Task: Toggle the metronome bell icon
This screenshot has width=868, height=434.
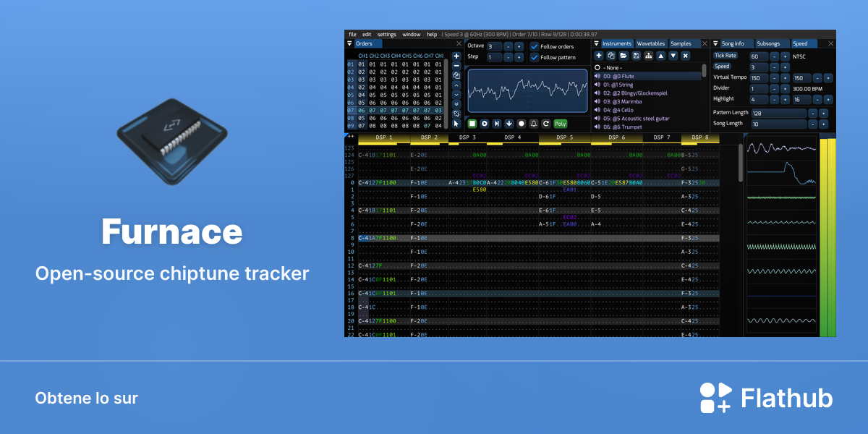Action: click(x=534, y=124)
